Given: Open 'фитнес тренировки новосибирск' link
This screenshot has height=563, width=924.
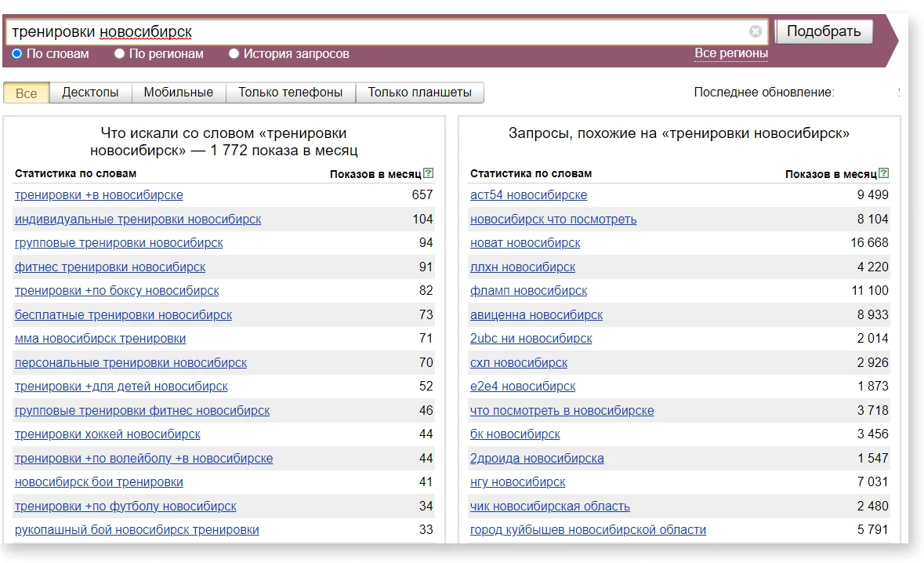Looking at the screenshot, I should point(110,267).
